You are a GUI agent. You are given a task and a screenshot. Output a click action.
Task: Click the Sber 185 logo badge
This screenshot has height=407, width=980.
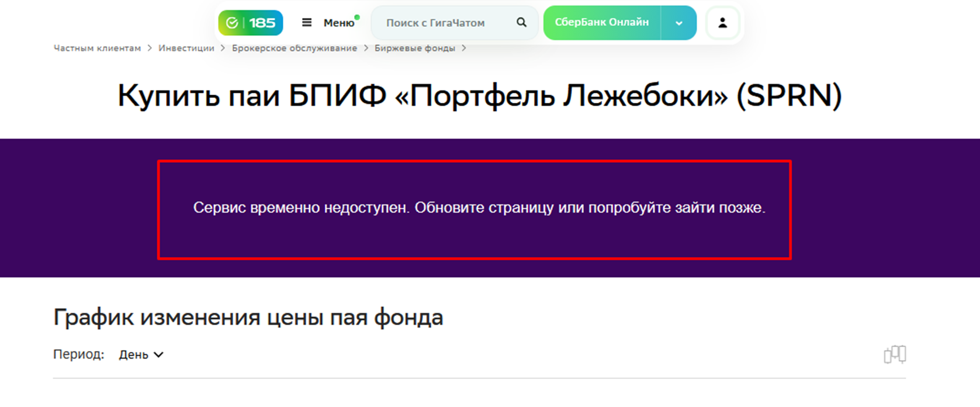click(x=251, y=23)
